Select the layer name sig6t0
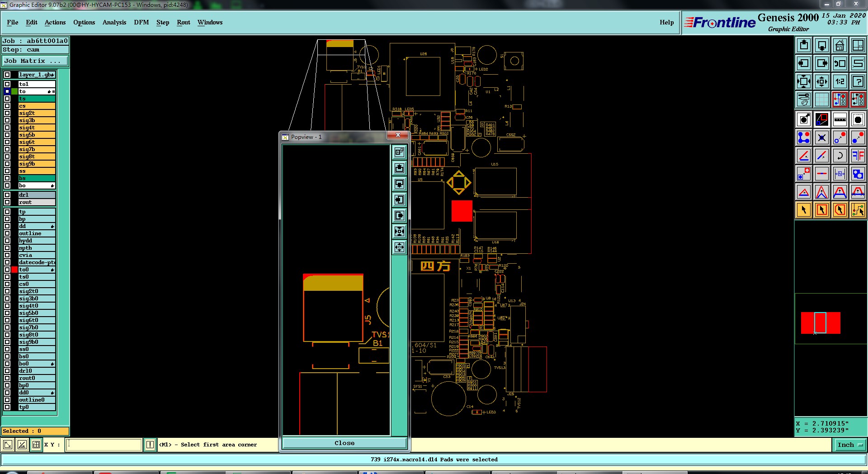Viewport: 868px width, 474px height. click(37, 320)
